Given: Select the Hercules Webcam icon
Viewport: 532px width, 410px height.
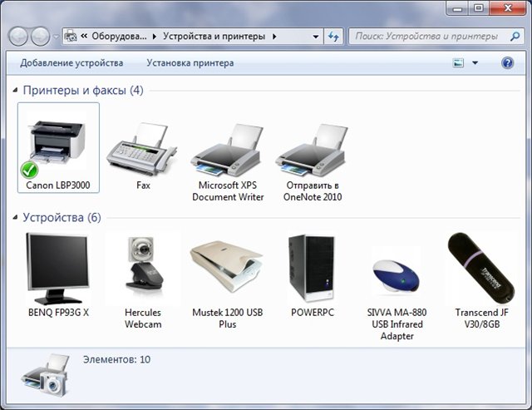Looking at the screenshot, I should pyautogui.click(x=143, y=268).
